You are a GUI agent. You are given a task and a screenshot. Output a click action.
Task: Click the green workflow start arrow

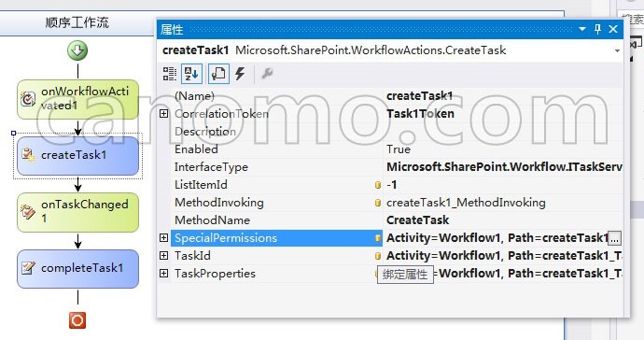(77, 50)
